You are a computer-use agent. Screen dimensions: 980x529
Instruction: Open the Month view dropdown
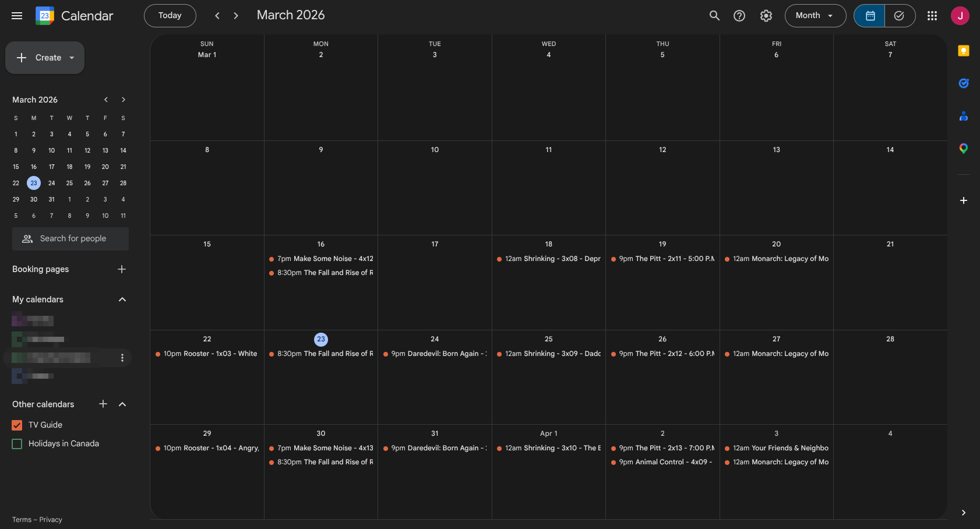pos(815,16)
